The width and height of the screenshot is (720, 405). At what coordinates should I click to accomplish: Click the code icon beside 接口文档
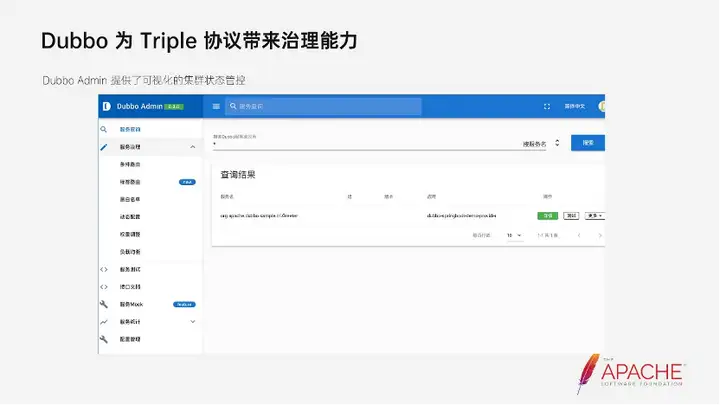pos(104,287)
